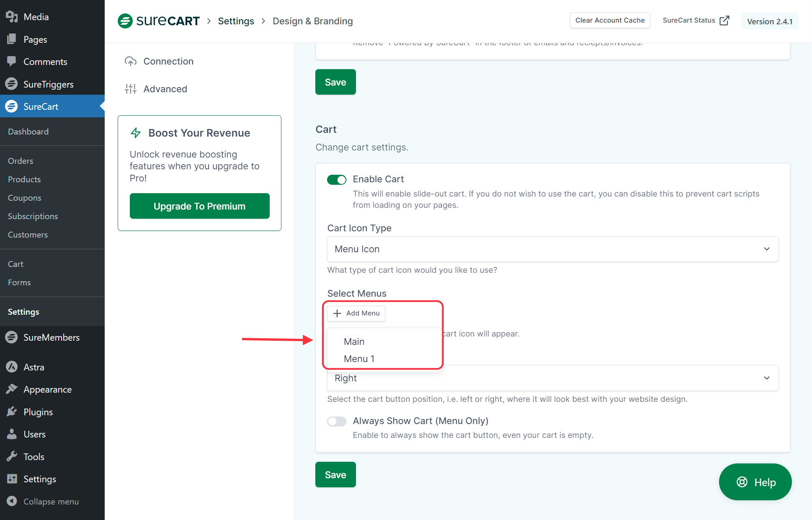Screen dimensions: 812x520
Task: Open the Cart Icon Type dropdown
Action: tap(552, 249)
